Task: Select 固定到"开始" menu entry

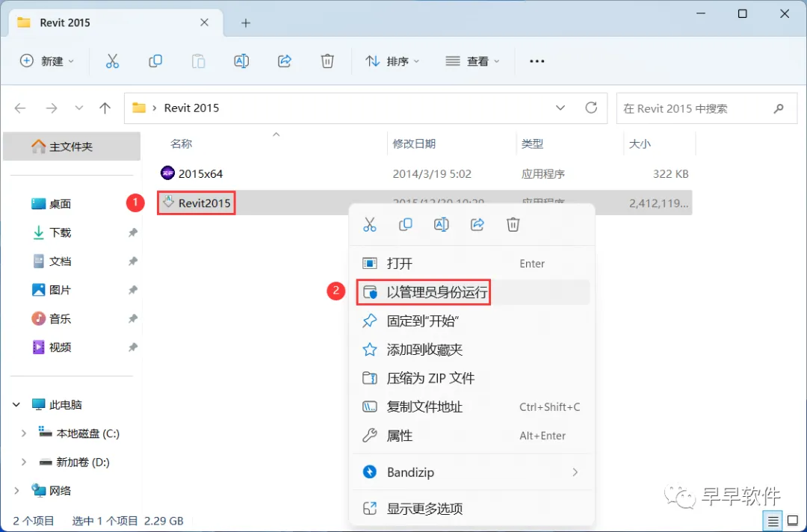Action: [472, 321]
